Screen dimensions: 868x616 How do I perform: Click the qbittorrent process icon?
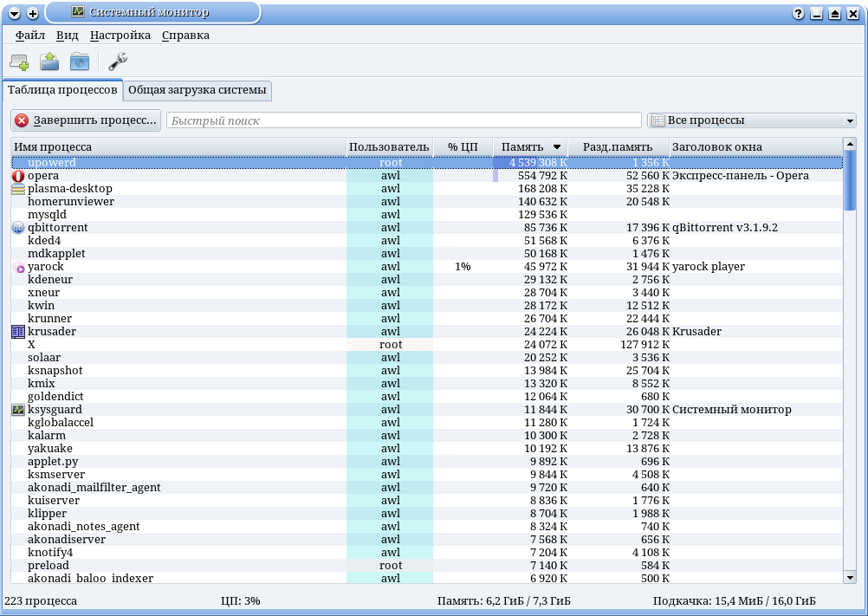(x=18, y=228)
